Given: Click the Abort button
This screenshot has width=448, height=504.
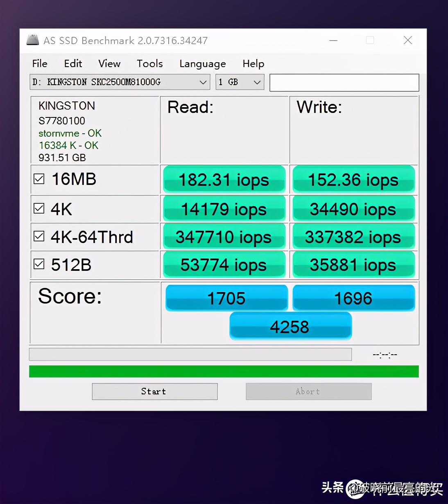Looking at the screenshot, I should click(x=308, y=391).
